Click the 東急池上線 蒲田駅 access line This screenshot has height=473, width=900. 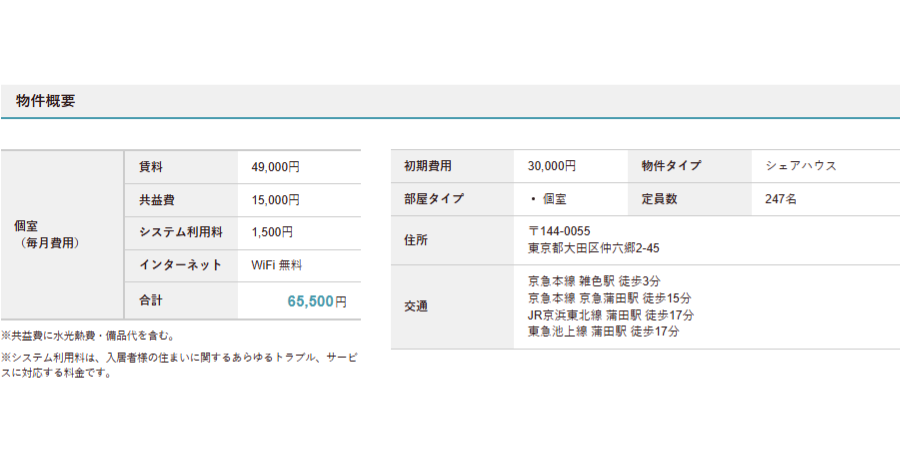pyautogui.click(x=603, y=331)
